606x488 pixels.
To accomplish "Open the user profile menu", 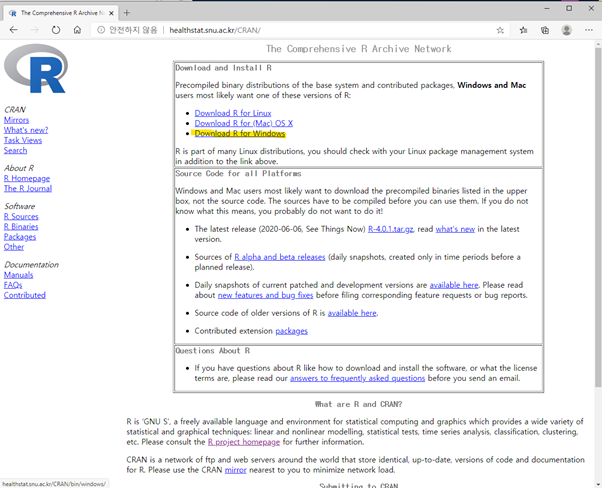I will (567, 30).
